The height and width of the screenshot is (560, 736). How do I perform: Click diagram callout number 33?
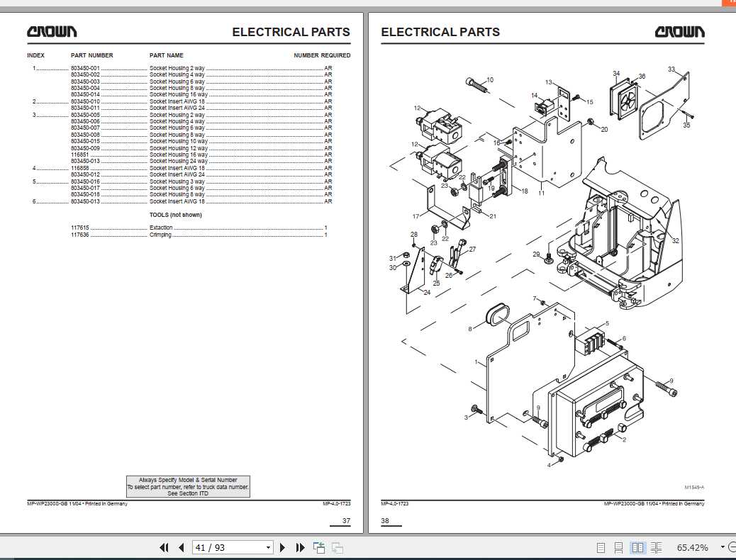click(x=671, y=69)
